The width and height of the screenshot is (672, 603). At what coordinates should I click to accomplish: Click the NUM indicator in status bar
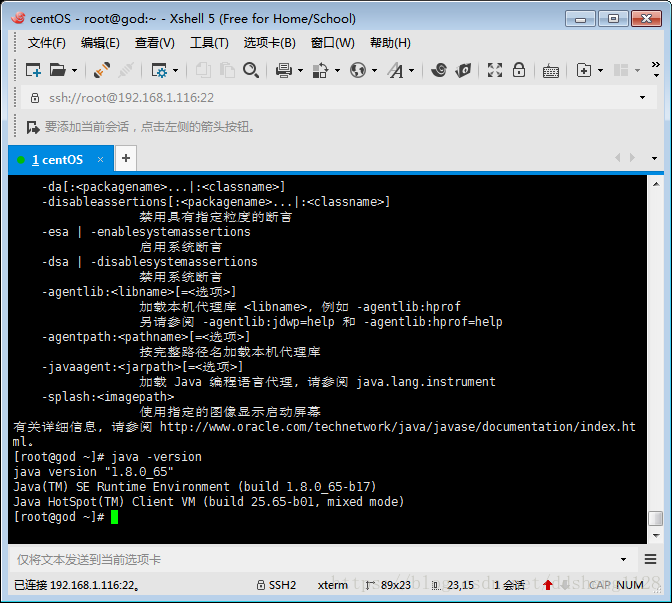630,585
